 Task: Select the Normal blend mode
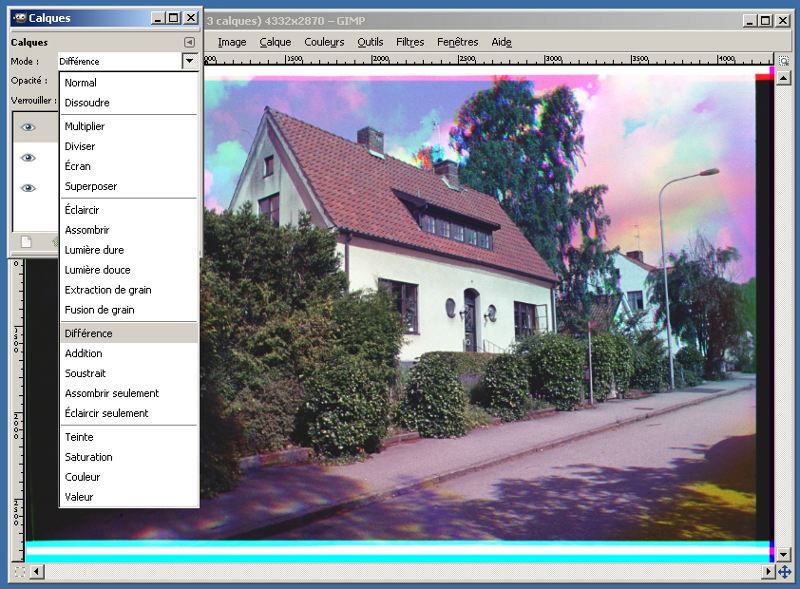(x=80, y=83)
